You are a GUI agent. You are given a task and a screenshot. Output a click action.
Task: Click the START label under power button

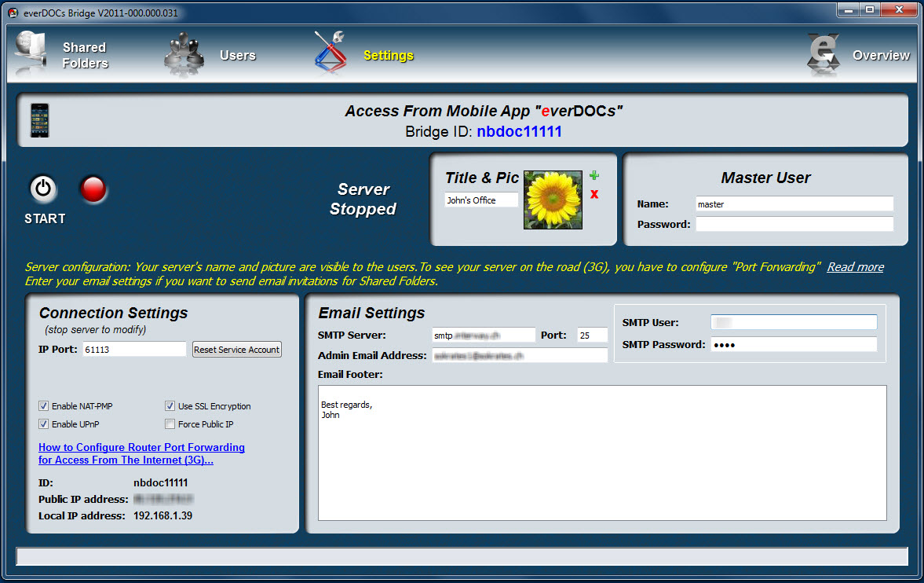[45, 219]
